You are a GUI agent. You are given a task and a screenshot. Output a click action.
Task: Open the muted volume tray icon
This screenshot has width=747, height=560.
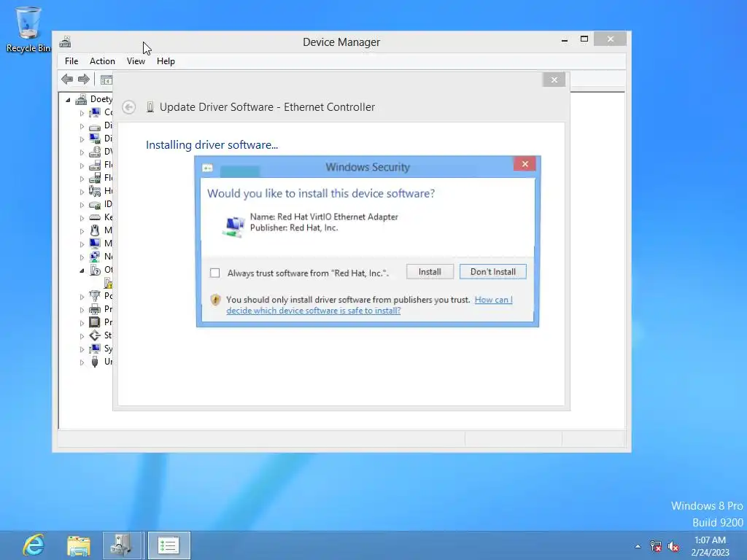673,546
